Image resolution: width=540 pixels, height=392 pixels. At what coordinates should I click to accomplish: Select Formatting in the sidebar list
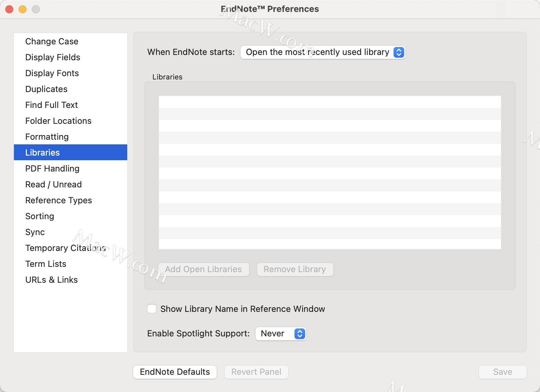tap(71, 137)
